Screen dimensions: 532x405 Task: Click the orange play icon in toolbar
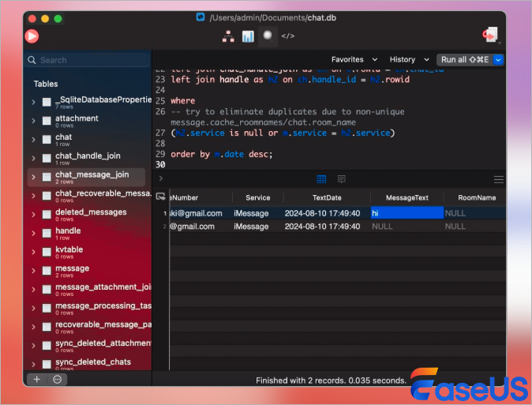[x=32, y=36]
